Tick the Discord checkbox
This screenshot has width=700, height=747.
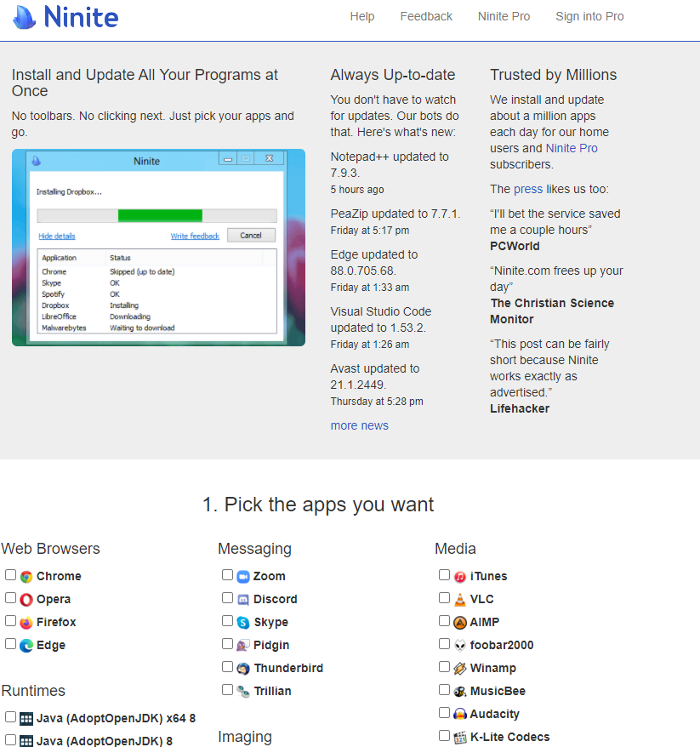pyautogui.click(x=228, y=598)
